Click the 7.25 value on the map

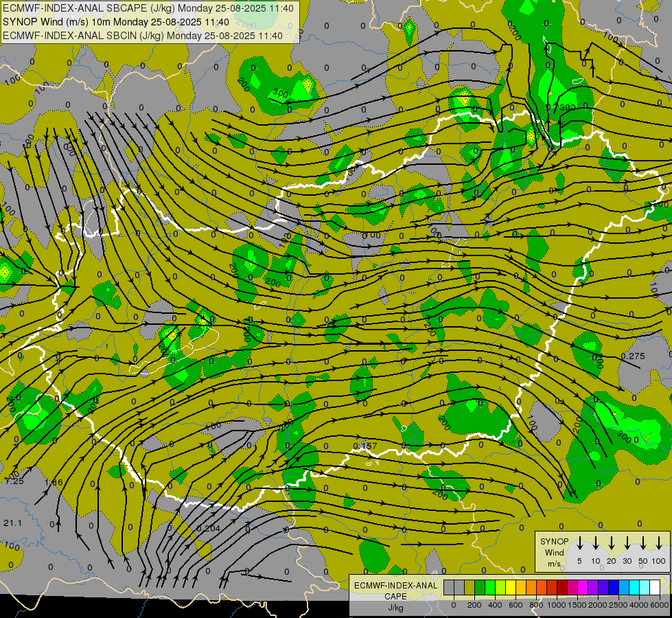(14, 481)
